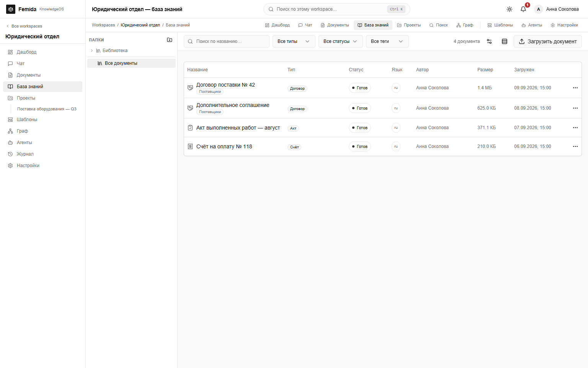The image size is (588, 368).
Task: Open the filter settings sliders icon
Action: [489, 41]
